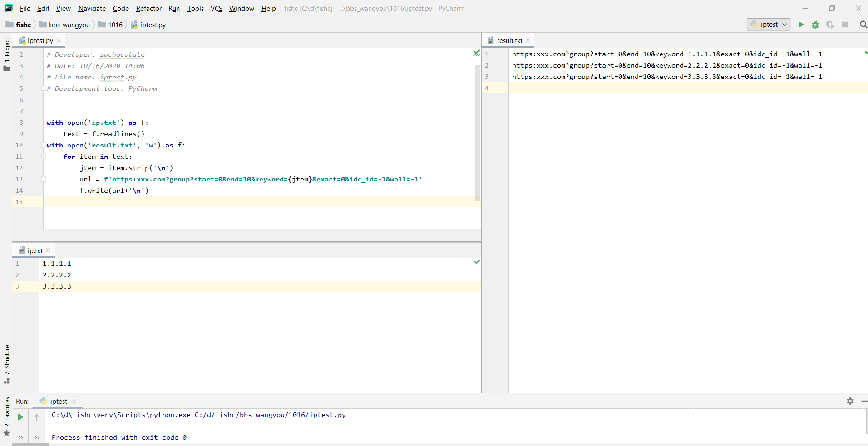Open the Edit menu
This screenshot has height=446, width=868.
click(x=44, y=9)
